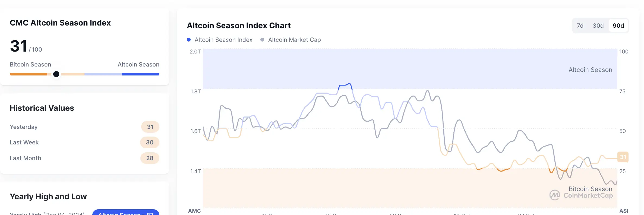Click the AMC axis label

[194, 211]
